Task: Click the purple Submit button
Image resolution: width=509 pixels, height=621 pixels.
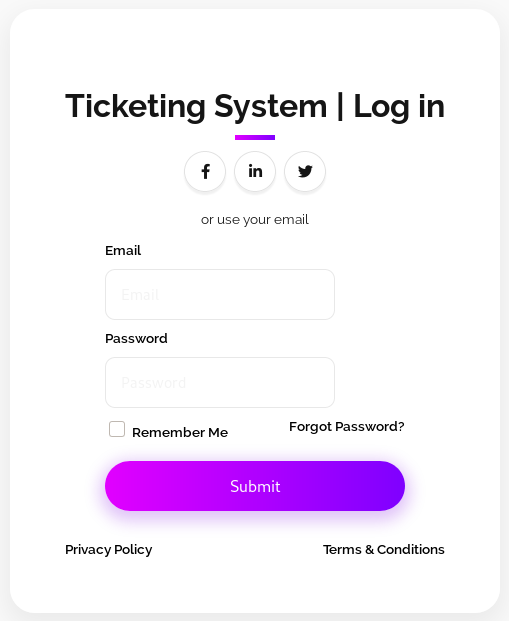Action: (x=255, y=486)
